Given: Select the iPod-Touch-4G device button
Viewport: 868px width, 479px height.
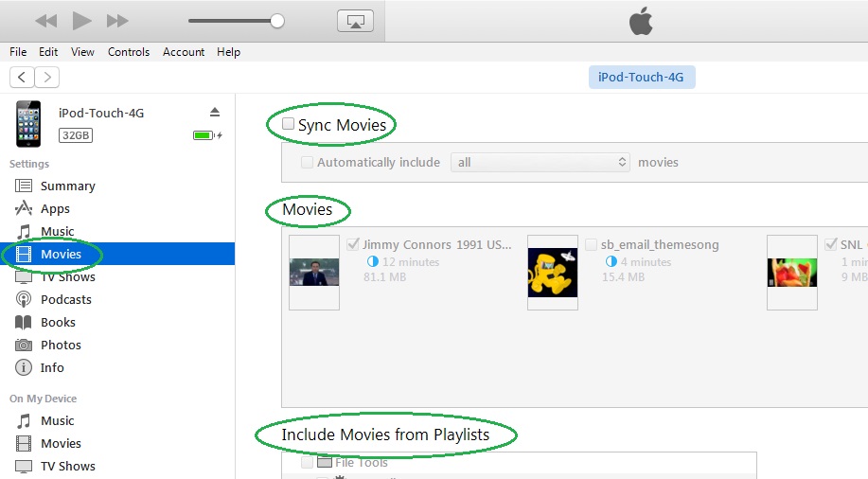Looking at the screenshot, I should coord(642,77).
